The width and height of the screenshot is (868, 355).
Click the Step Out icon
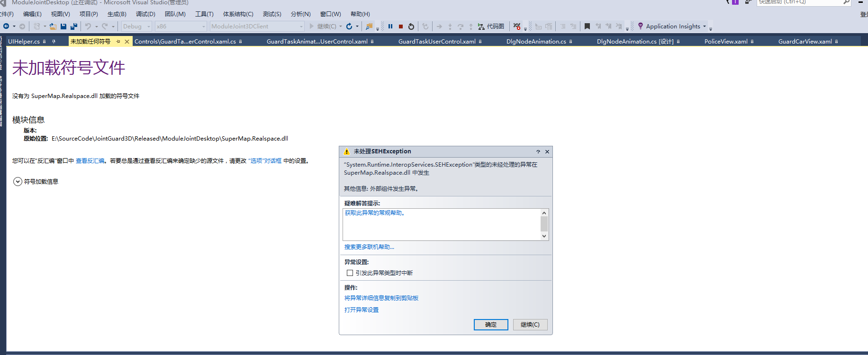(x=471, y=27)
